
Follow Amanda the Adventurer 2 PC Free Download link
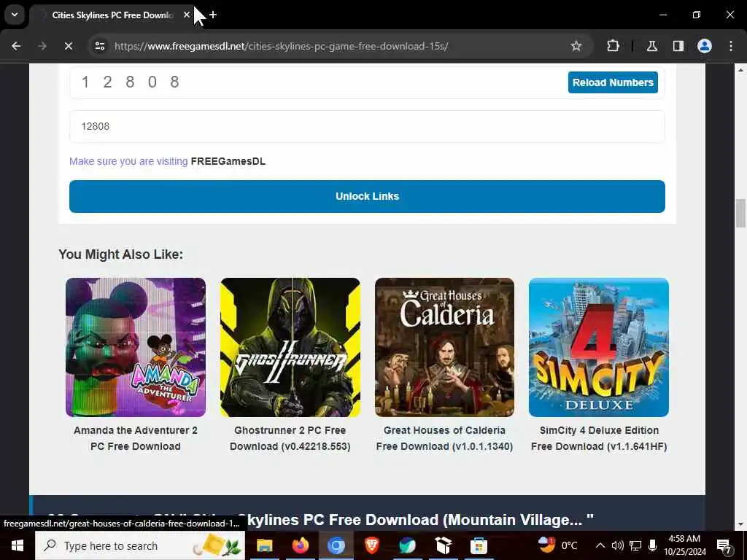135,438
